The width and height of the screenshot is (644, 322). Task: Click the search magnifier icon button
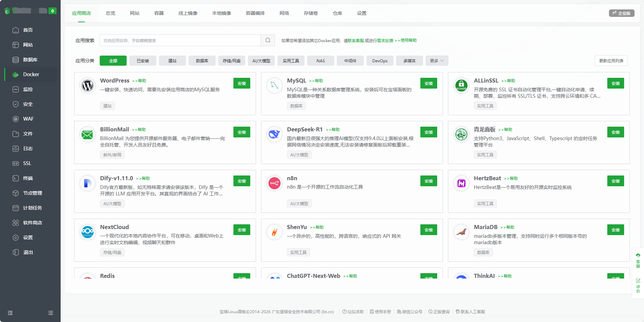tap(268, 40)
